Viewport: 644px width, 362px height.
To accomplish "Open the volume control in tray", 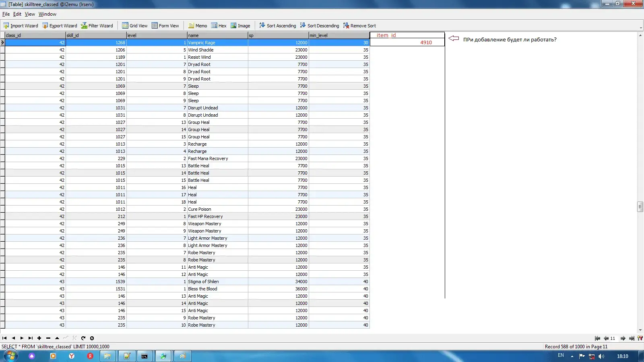I will point(601,356).
